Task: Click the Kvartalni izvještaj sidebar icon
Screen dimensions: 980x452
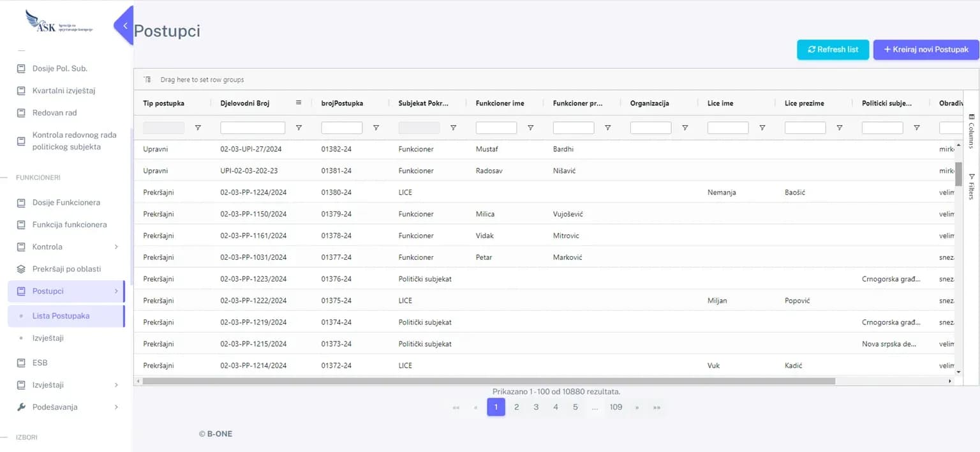Action: (x=21, y=91)
